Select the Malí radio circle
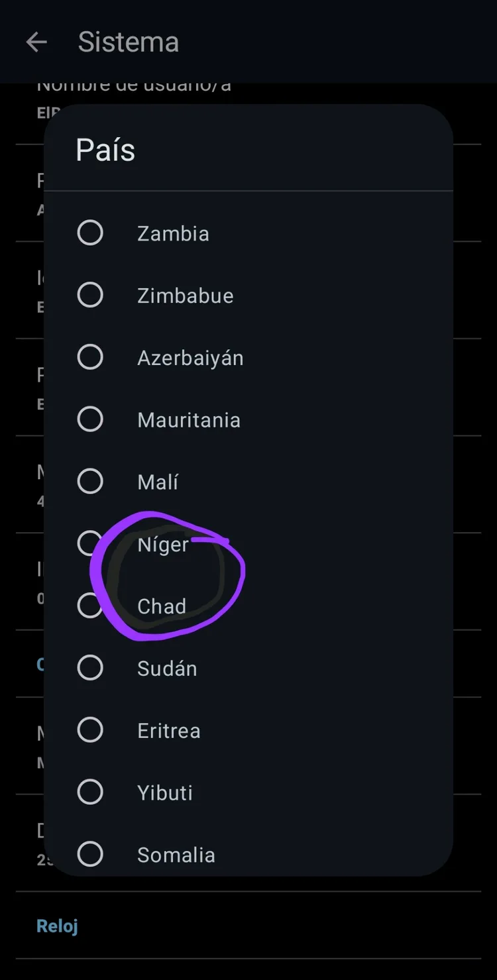 pyautogui.click(x=90, y=482)
